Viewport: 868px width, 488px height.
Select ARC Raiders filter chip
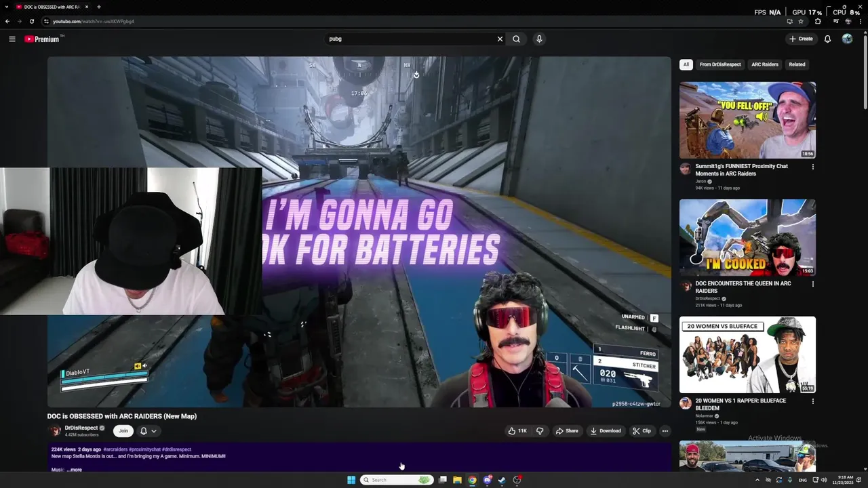765,64
